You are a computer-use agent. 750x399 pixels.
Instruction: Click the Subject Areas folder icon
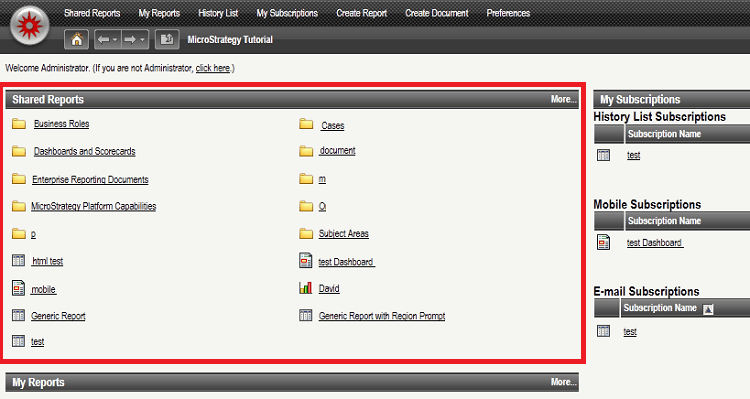point(306,233)
